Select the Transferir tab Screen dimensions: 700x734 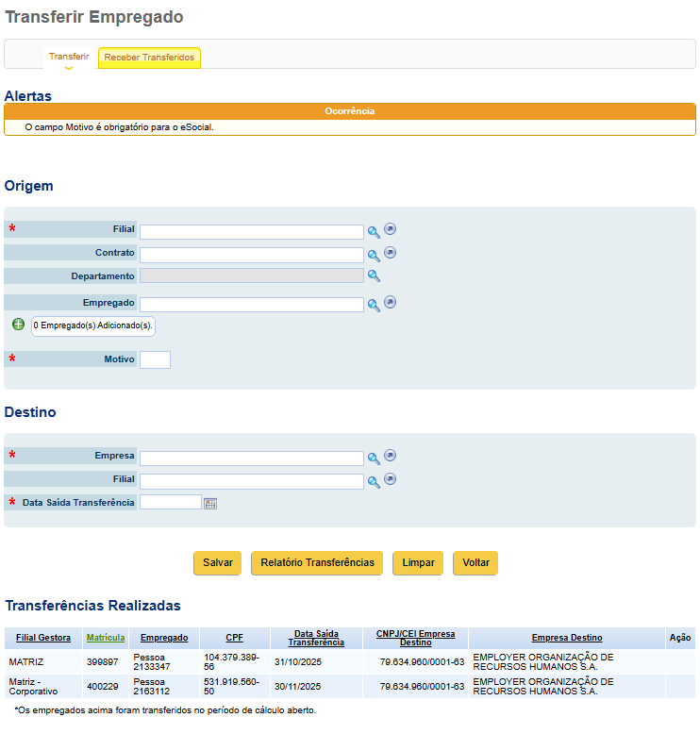pos(69,57)
